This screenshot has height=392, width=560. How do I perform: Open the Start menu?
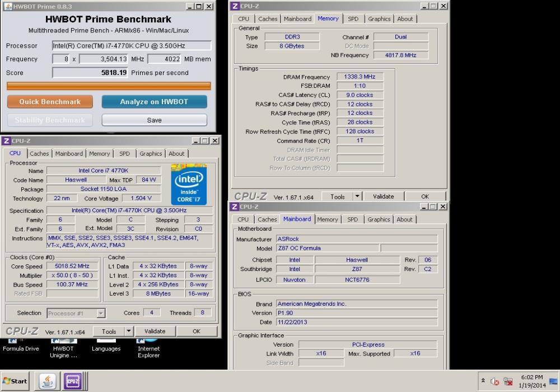click(x=15, y=381)
